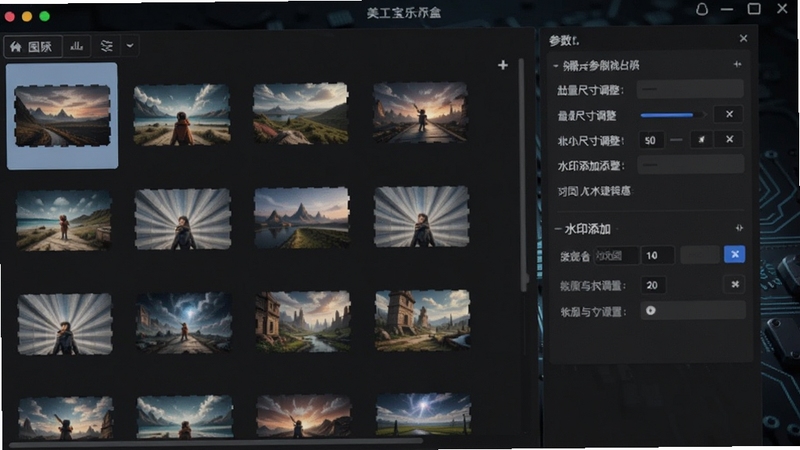Click the X button right of the pin icon
This screenshot has height=450, width=800.
pos(730,139)
